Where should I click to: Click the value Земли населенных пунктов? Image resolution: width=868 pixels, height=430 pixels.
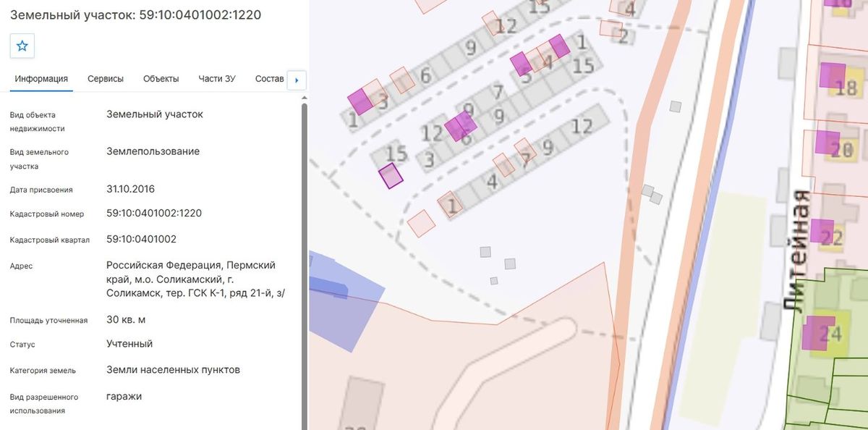pyautogui.click(x=173, y=370)
